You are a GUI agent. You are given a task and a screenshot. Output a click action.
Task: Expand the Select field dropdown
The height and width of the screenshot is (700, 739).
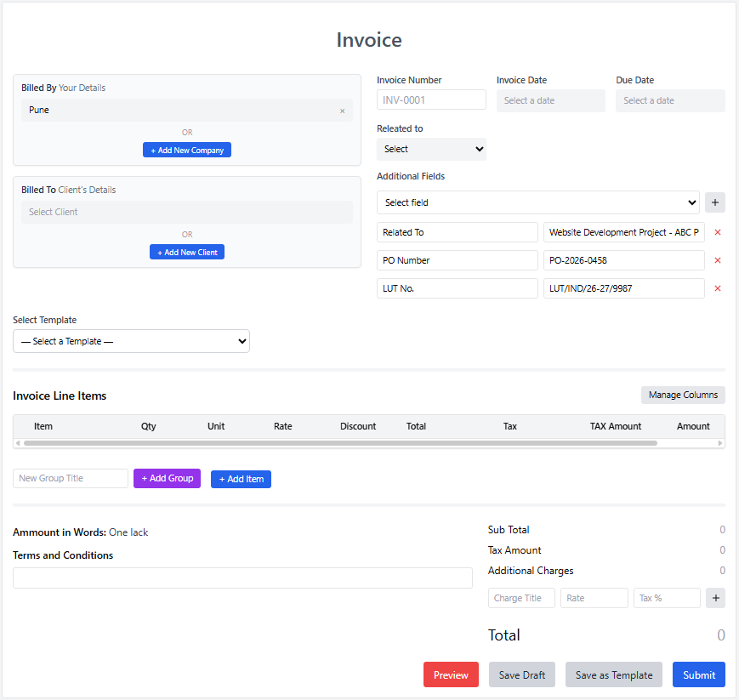click(537, 202)
